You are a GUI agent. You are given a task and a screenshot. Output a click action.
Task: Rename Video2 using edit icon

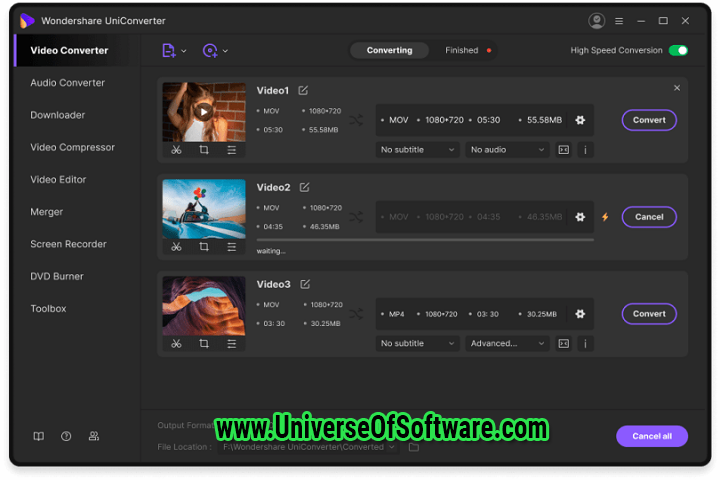[x=304, y=187]
